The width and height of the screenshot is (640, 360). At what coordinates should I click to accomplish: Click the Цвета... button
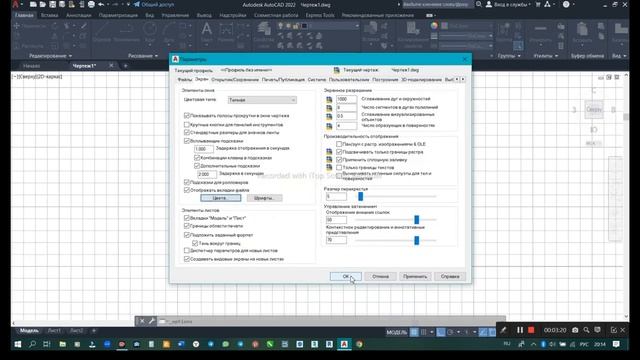point(220,198)
